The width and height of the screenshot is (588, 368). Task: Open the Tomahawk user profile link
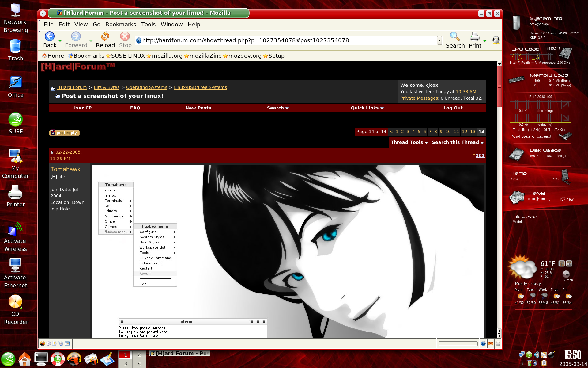[x=66, y=169]
